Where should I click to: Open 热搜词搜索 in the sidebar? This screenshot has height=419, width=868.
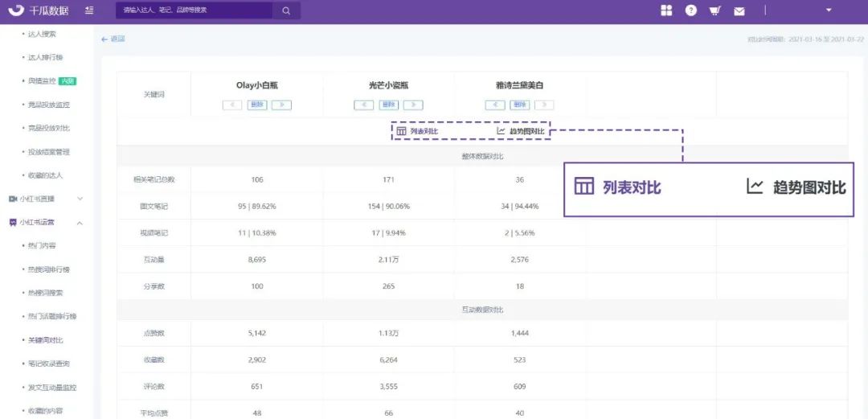[45, 293]
